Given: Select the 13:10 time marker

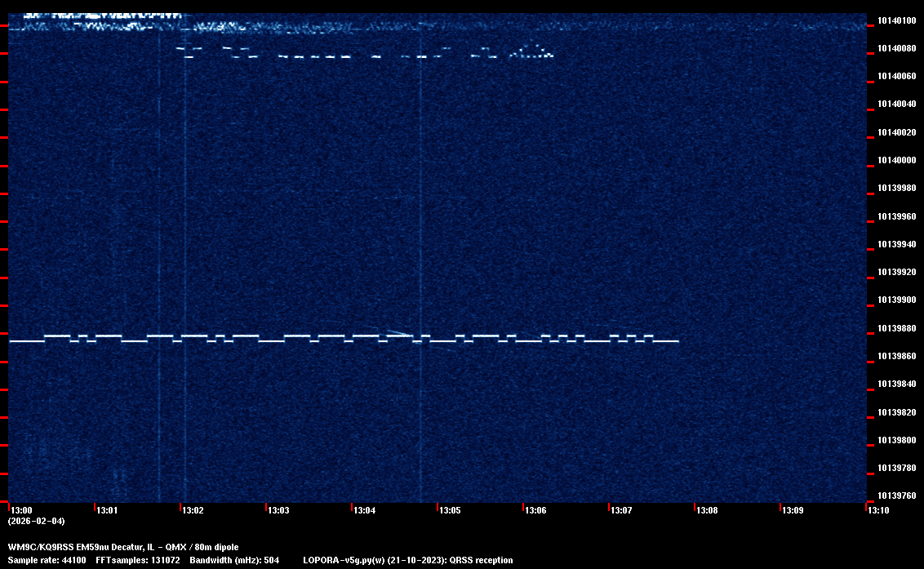Looking at the screenshot, I should [x=878, y=510].
